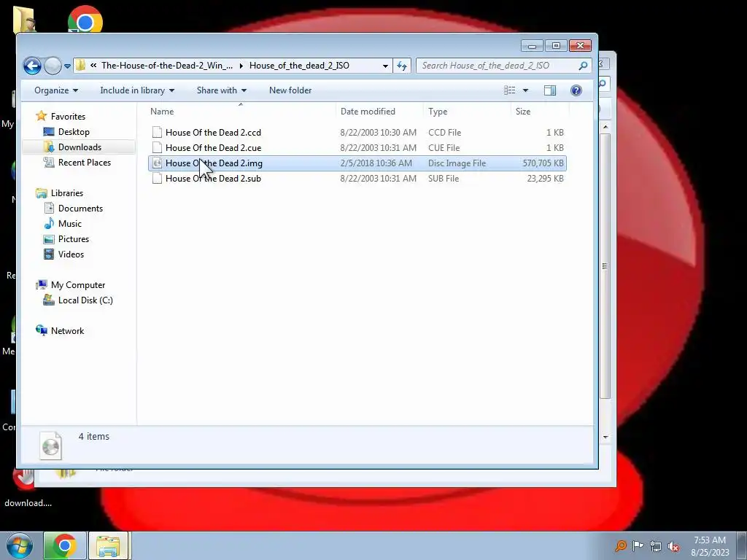Click file name House Of the Dead 2.ccd

pos(213,133)
